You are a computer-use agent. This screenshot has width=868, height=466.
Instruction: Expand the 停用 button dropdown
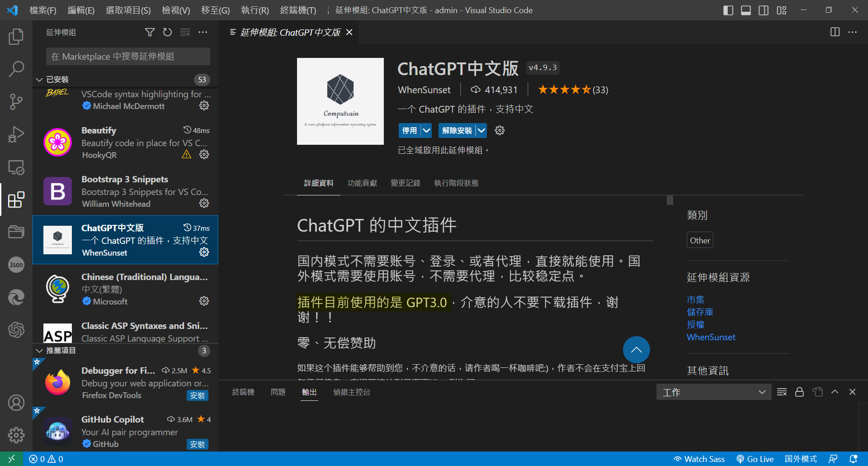click(425, 130)
